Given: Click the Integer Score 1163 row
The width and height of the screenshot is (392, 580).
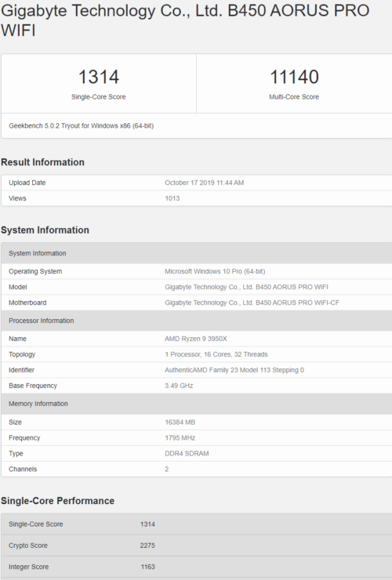Looking at the screenshot, I should [197, 567].
